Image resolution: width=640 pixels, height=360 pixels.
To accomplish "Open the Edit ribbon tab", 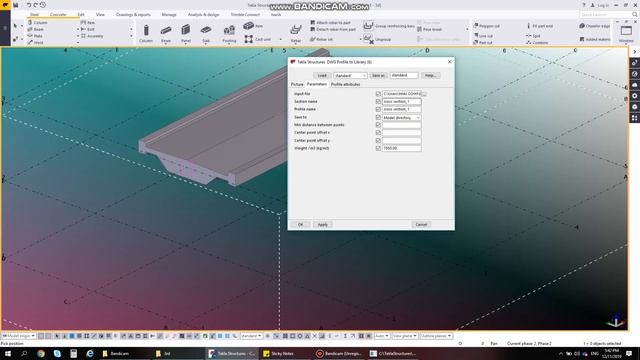I will [x=81, y=14].
